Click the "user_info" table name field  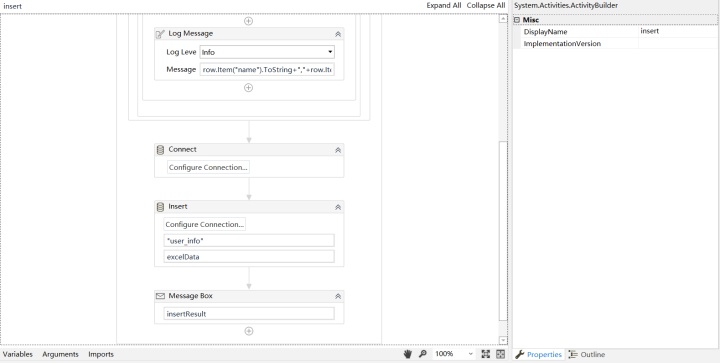(249, 240)
